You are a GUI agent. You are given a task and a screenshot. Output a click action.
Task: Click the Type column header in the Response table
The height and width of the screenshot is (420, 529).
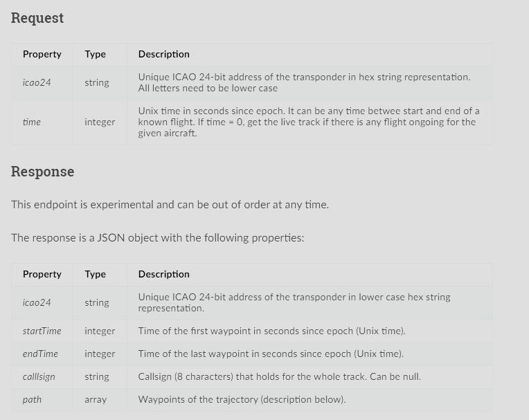pos(96,275)
